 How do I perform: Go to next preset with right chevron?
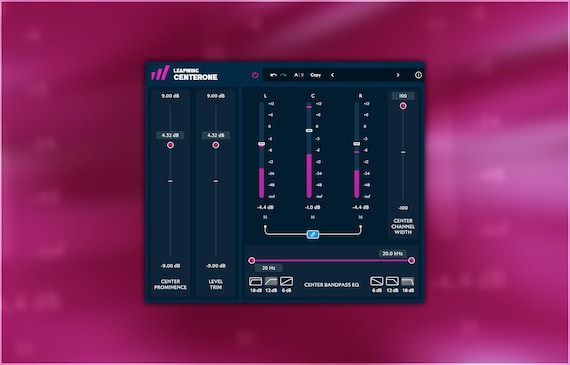coord(398,75)
